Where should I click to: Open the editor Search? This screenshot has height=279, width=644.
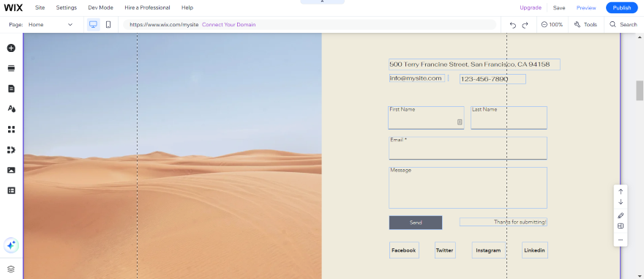[x=623, y=25]
